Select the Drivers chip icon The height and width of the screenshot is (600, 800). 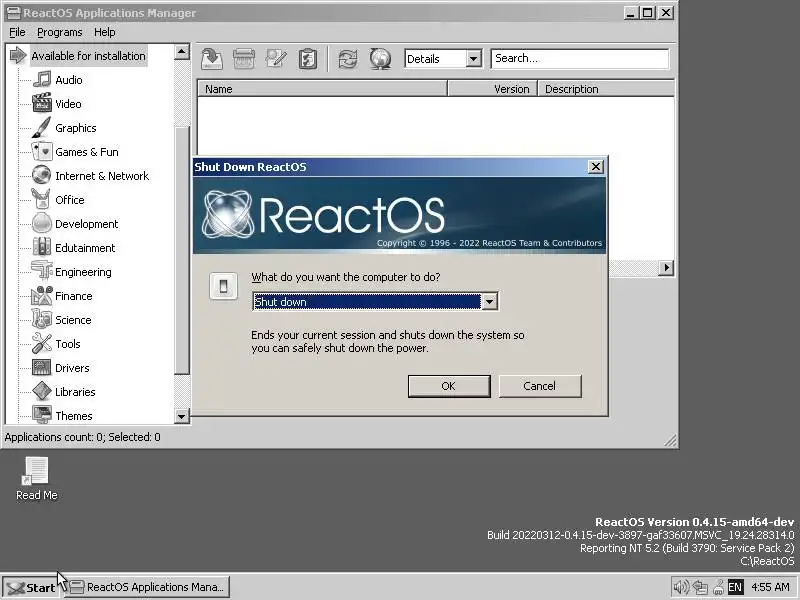coord(42,367)
